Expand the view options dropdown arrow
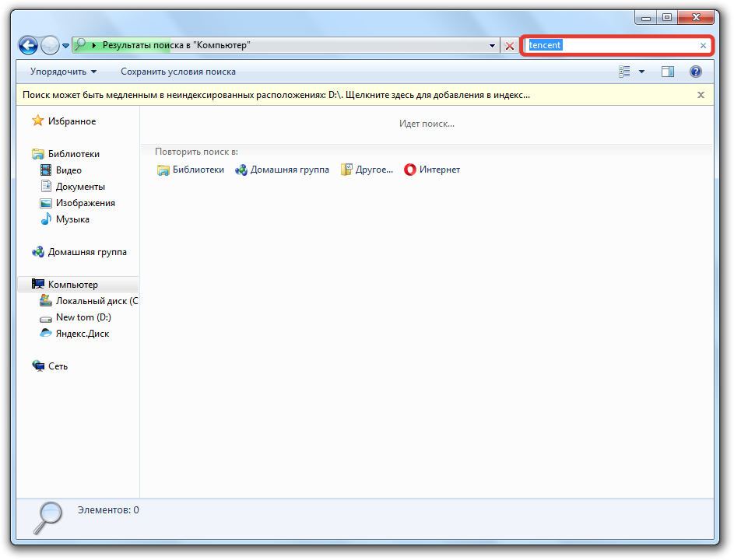Screen dimensions: 734x560 coord(642,72)
